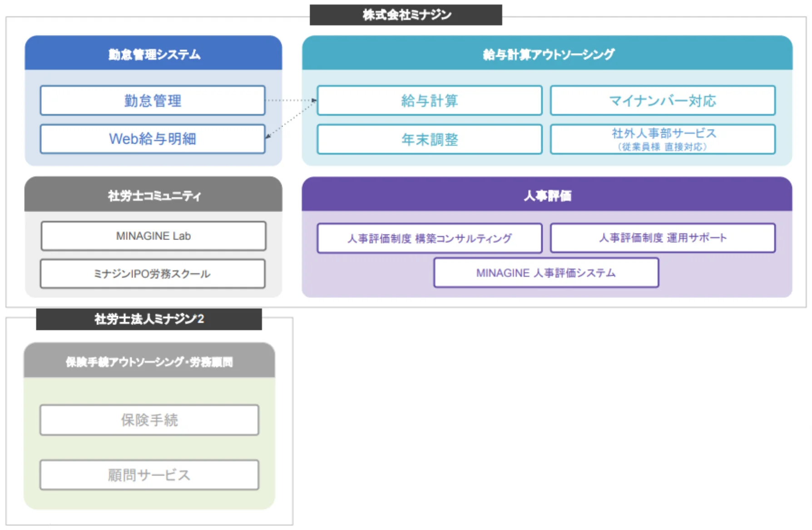Open the Web給与明細 box
The image size is (812, 530).
[x=153, y=139]
